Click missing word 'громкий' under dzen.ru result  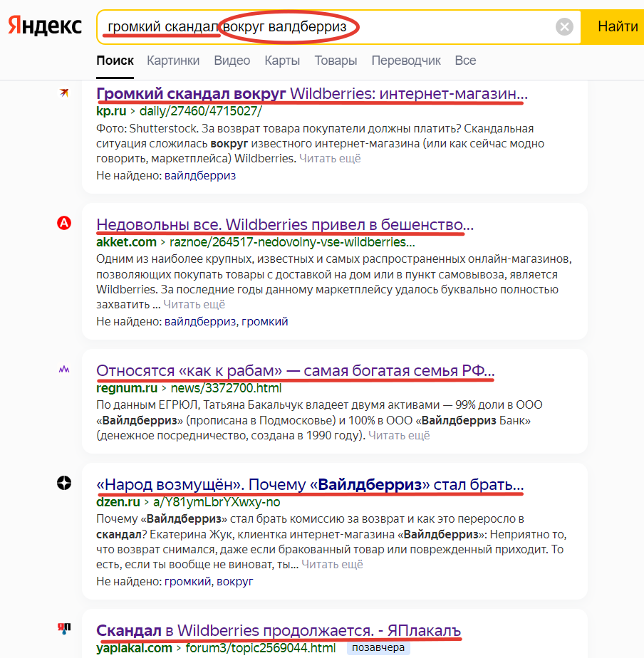pos(187,582)
